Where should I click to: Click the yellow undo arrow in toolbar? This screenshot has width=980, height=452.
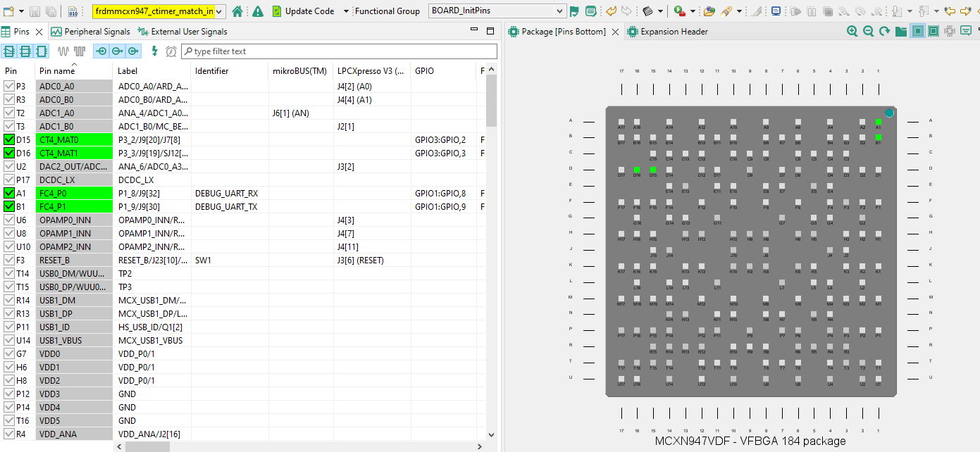(x=610, y=11)
